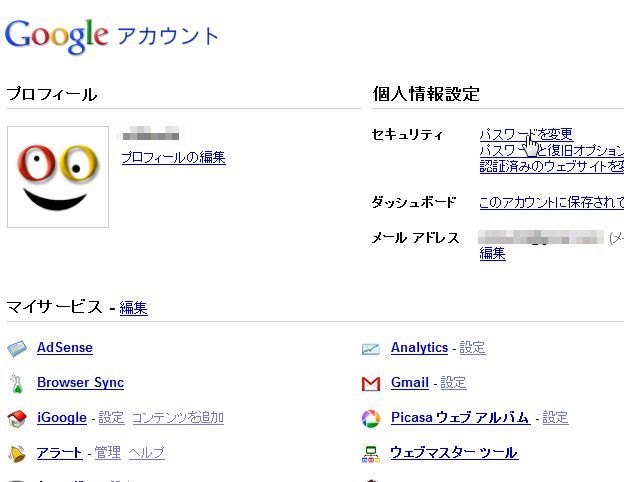The height and width of the screenshot is (482, 624).
Task: Open プロフィールの編集 link
Action: coord(174,158)
